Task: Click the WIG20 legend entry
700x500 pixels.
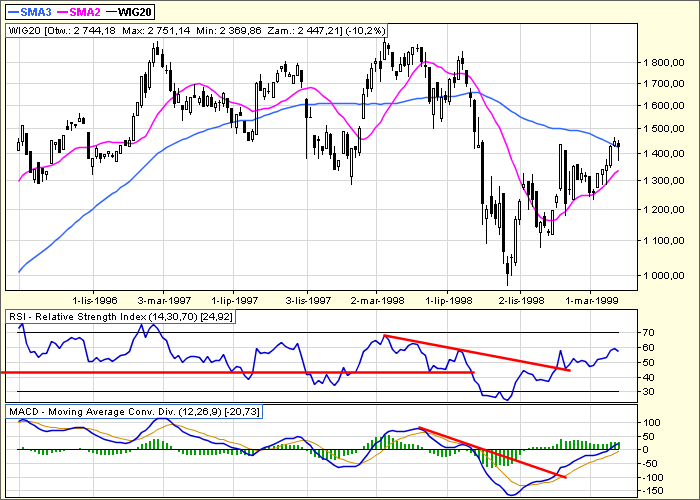Action: click(x=129, y=12)
